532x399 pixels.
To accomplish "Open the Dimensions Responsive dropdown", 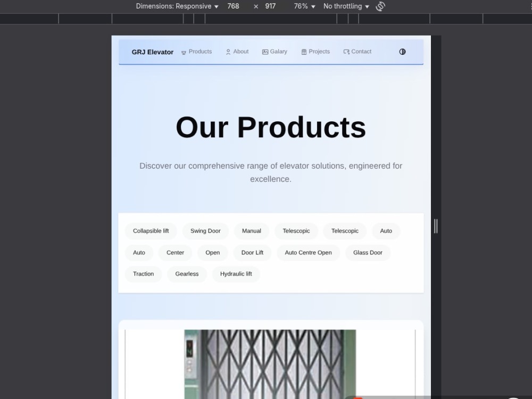I will point(177,6).
